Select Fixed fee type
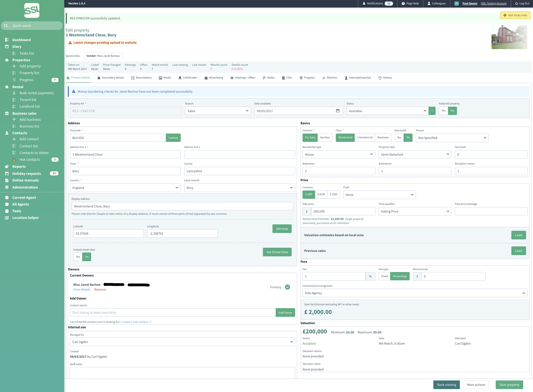 [x=384, y=276]
